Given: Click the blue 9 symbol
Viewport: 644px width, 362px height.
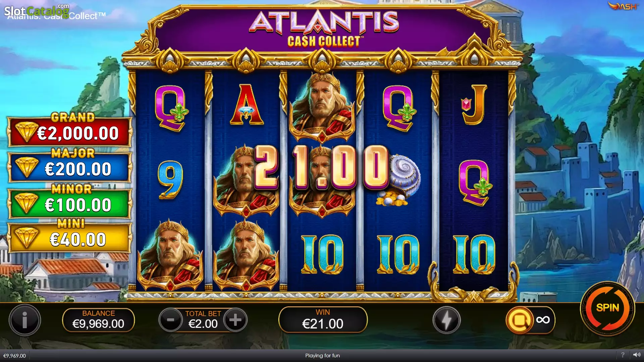Looking at the screenshot, I should [x=170, y=180].
